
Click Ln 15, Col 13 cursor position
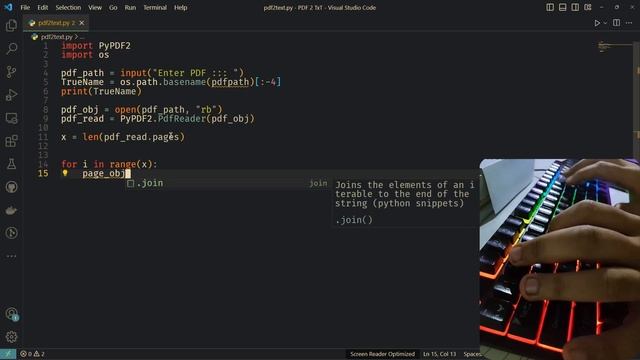pos(439,354)
